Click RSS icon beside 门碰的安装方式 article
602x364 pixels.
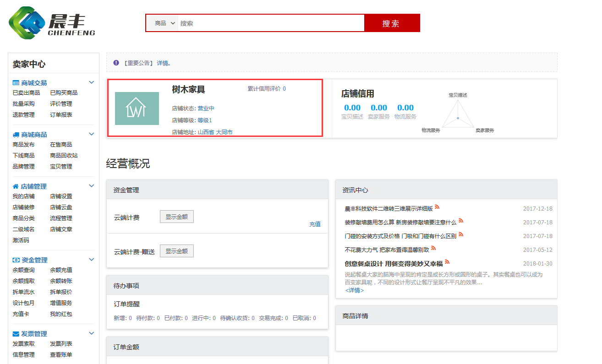[461, 234]
